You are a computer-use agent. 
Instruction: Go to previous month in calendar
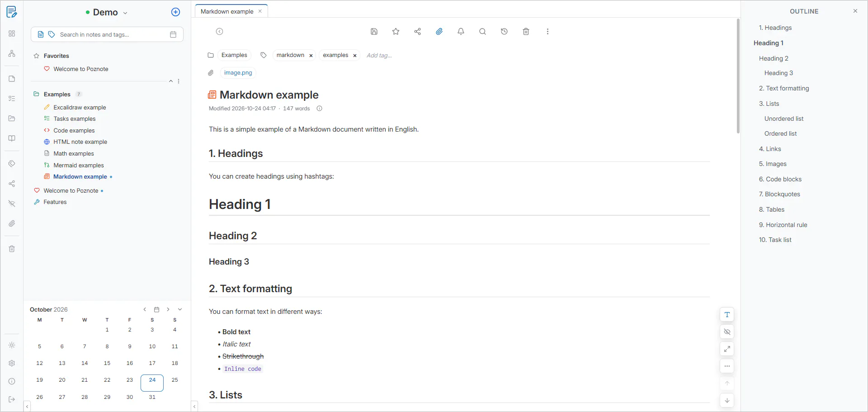coord(145,309)
